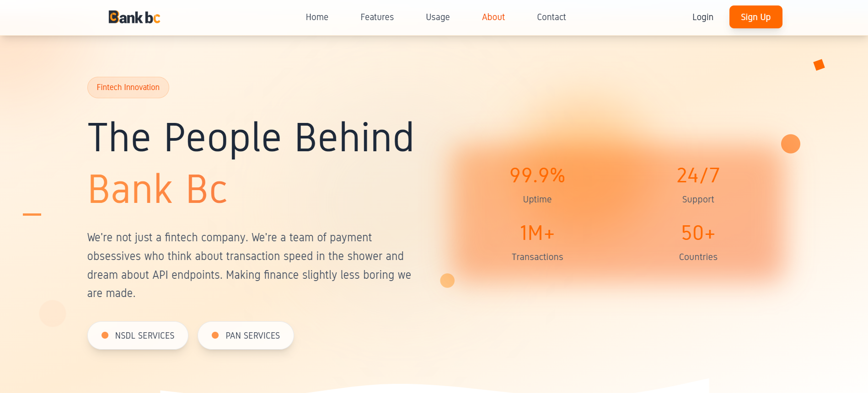Click the orange dot beside PAN SERVICES
Viewport: 868px width, 393px height.
click(x=215, y=335)
